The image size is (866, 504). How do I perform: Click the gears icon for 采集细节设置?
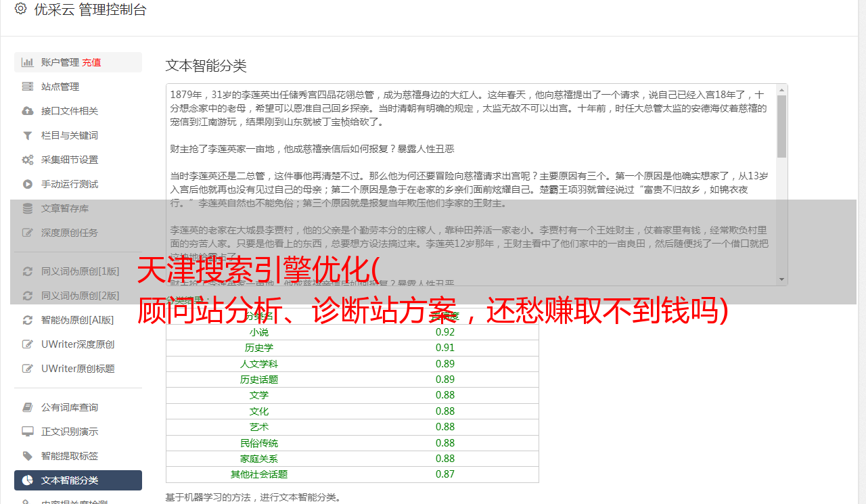pyautogui.click(x=27, y=160)
